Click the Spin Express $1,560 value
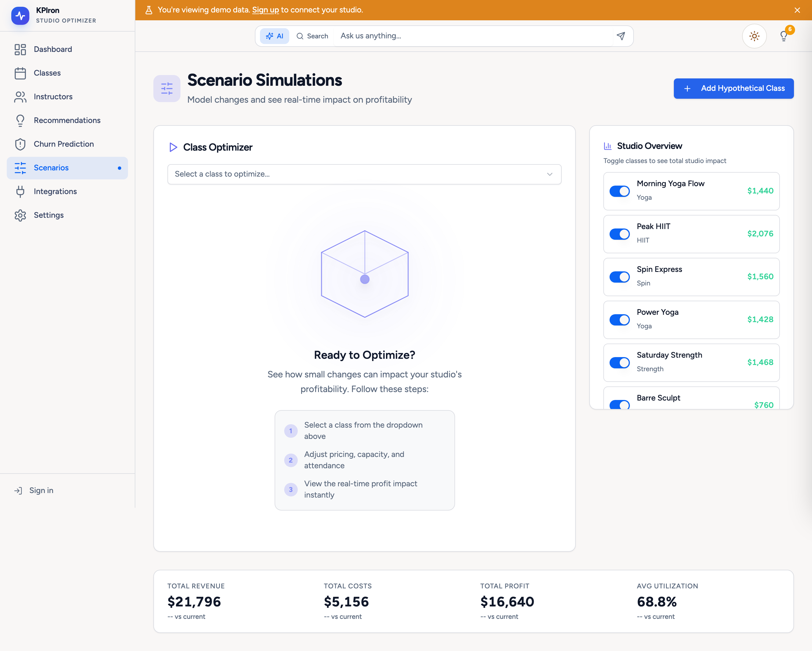Viewport: 812px width, 651px height. [760, 277]
